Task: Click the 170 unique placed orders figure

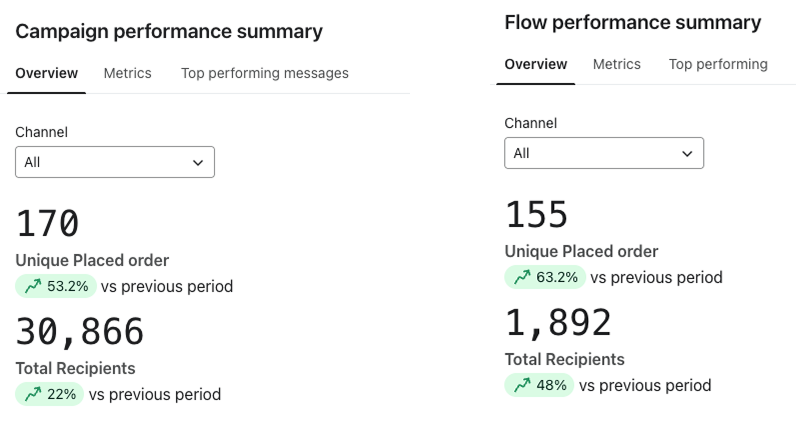Action: click(x=47, y=224)
